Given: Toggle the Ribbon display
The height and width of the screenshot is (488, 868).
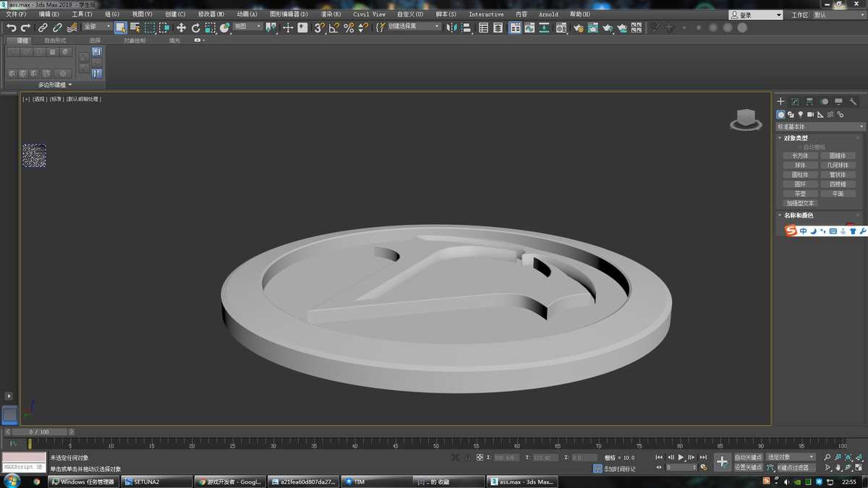Looking at the screenshot, I should pos(516,27).
